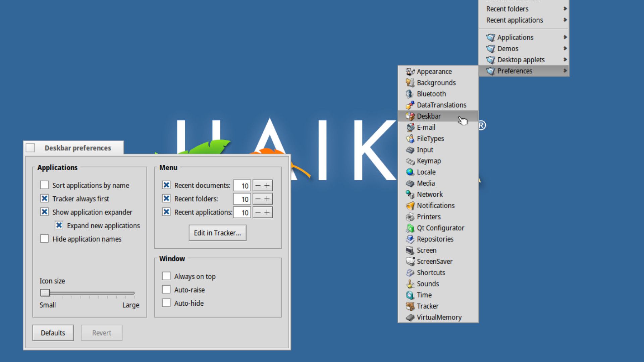Select Recent applications menu entry

(524, 20)
